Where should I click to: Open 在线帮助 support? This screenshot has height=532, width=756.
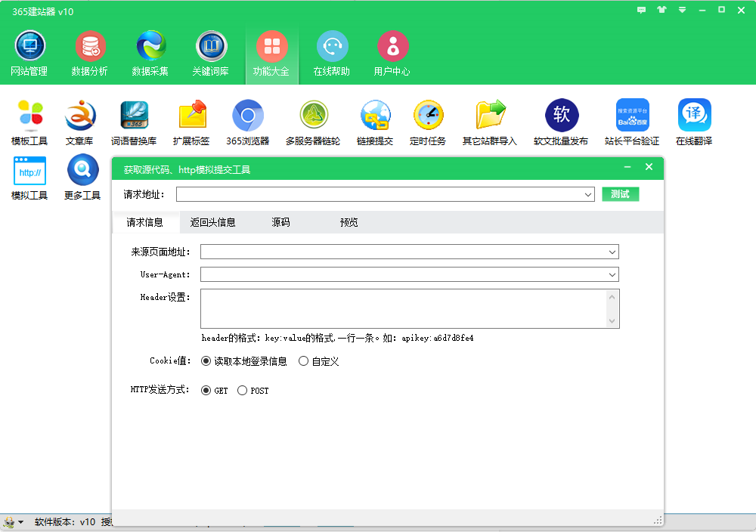(x=332, y=54)
